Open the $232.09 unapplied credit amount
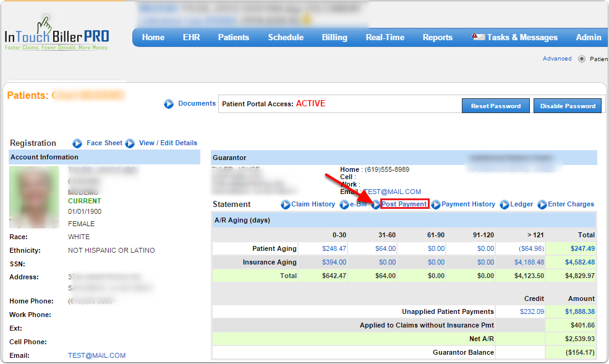The width and height of the screenshot is (609, 364). pos(532,311)
